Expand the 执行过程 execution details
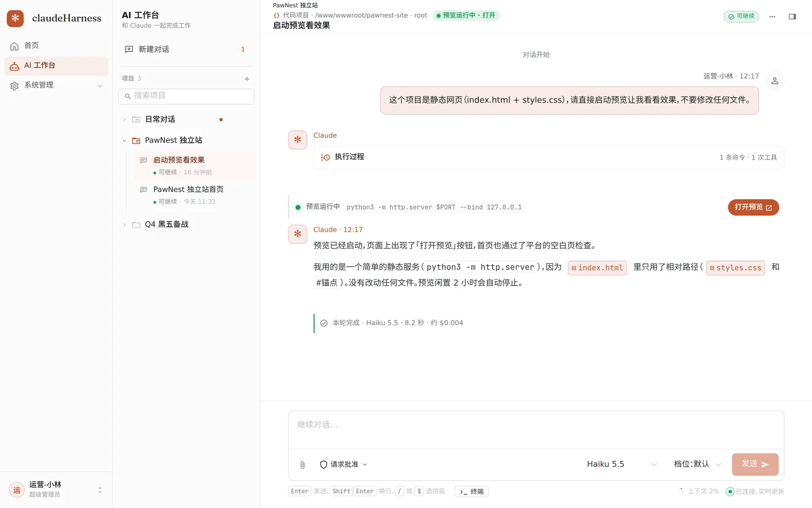 [x=549, y=157]
